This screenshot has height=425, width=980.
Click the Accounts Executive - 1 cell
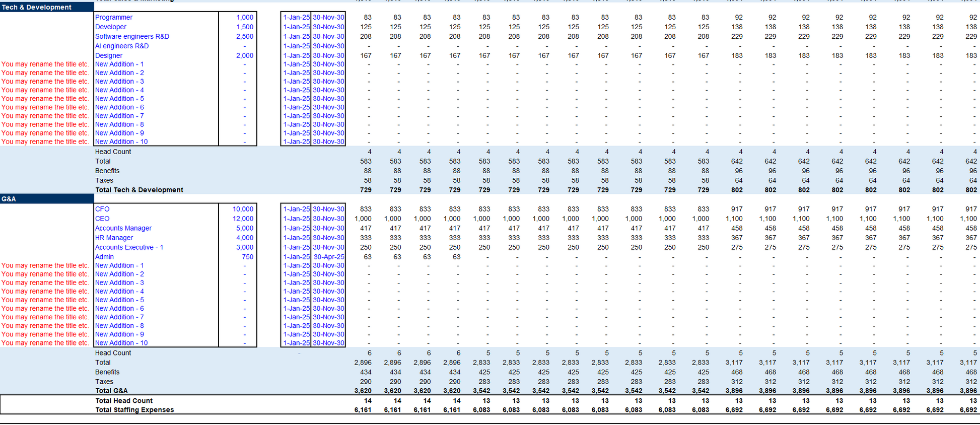129,247
